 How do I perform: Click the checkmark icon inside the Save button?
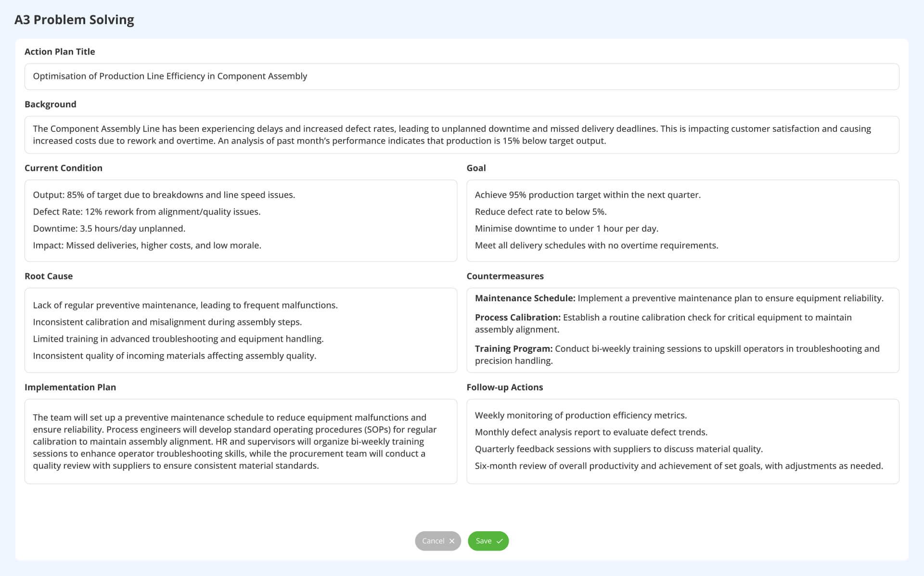coord(500,541)
